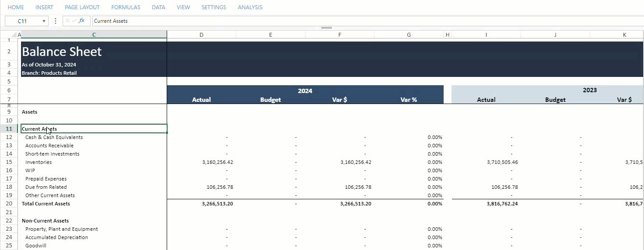Select row 15 header
Viewport: 644px width, 250px height.
pos(9,162)
